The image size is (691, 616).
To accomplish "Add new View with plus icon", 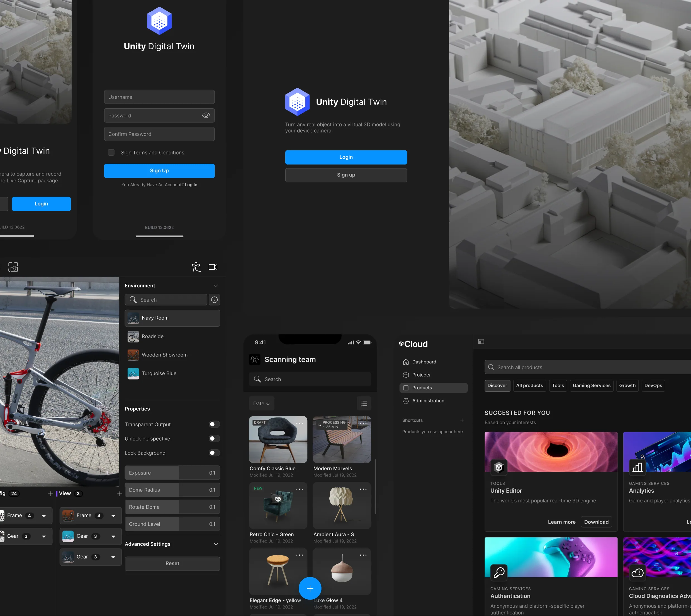I will (120, 494).
